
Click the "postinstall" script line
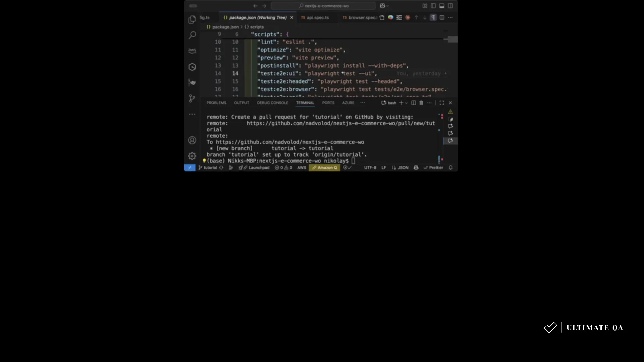tap(333, 66)
